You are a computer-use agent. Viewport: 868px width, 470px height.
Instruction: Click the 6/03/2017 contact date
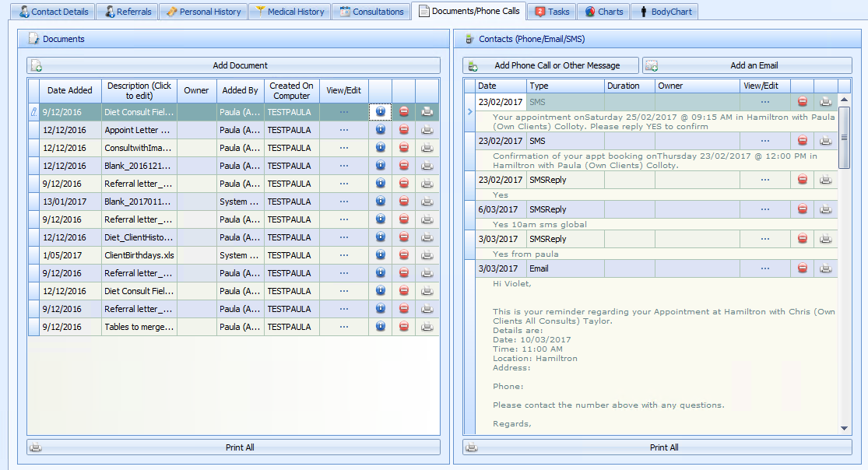[501, 209]
